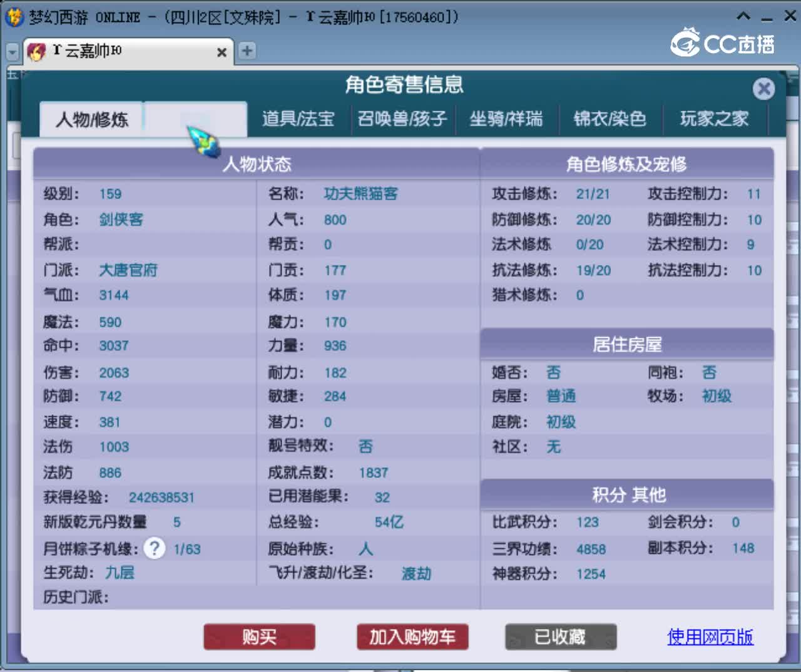This screenshot has height=672, width=801.
Task: Click the 力量 value 936
Action: (x=335, y=346)
